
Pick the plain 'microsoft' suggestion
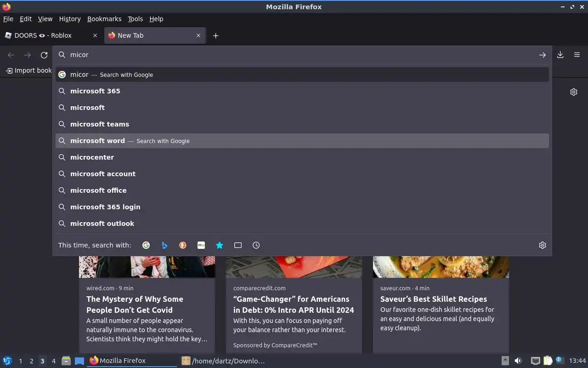click(302, 108)
